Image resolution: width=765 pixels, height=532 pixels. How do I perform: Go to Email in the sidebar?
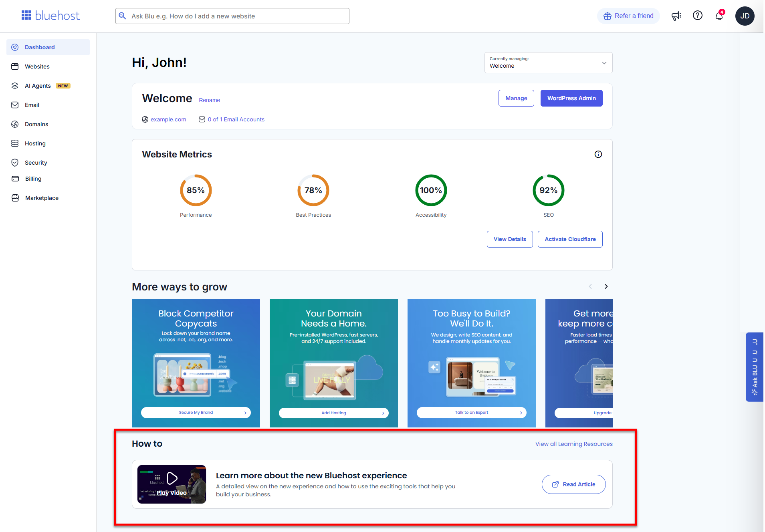[48, 105]
